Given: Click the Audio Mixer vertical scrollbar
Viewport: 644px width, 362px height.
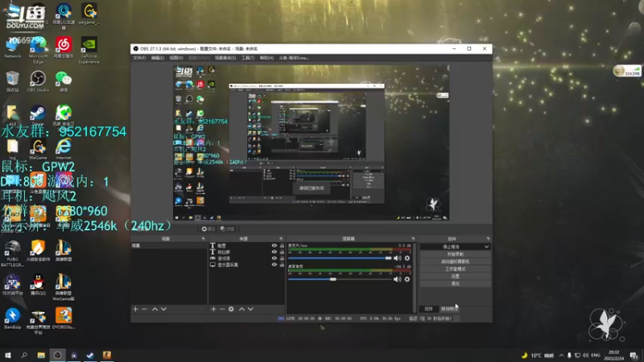Looking at the screenshot, I should pyautogui.click(x=415, y=277).
